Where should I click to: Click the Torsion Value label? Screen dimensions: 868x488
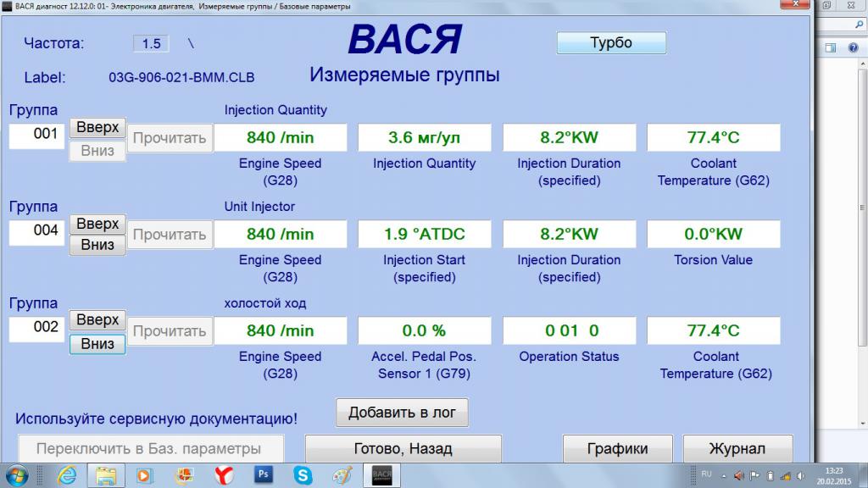click(x=713, y=260)
